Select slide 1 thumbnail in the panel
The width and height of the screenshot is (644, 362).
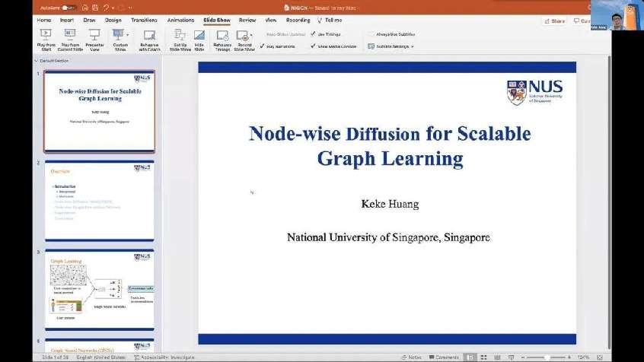100,111
